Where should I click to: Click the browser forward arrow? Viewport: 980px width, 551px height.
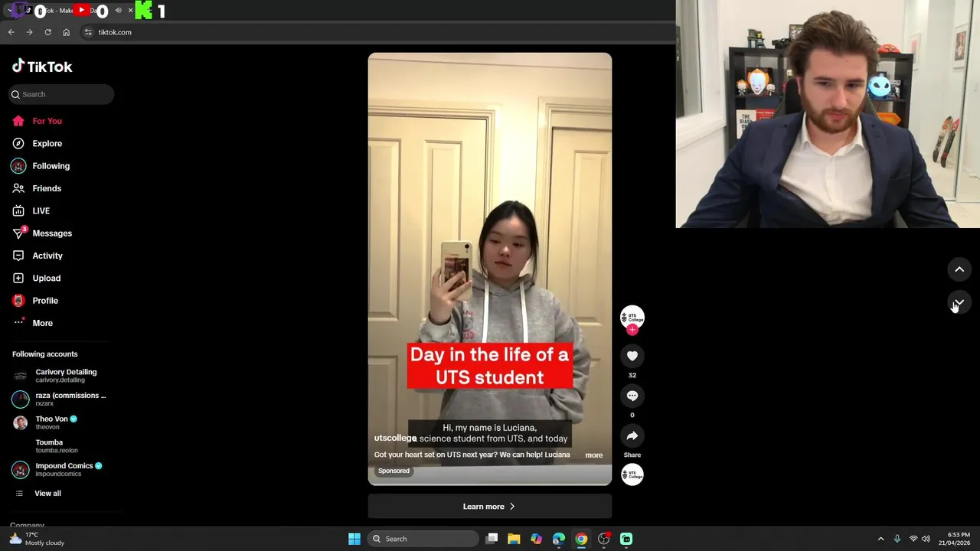coord(29,32)
